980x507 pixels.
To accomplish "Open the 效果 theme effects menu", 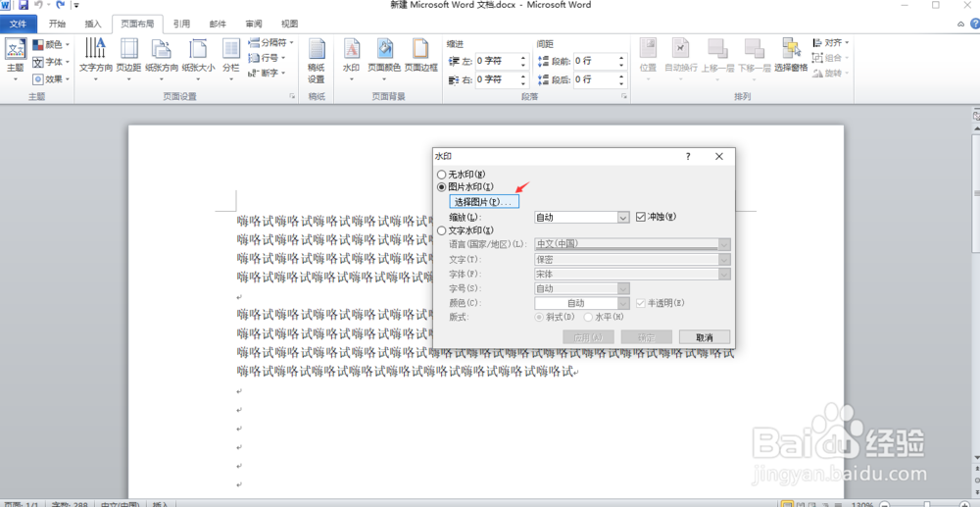I will (x=51, y=79).
